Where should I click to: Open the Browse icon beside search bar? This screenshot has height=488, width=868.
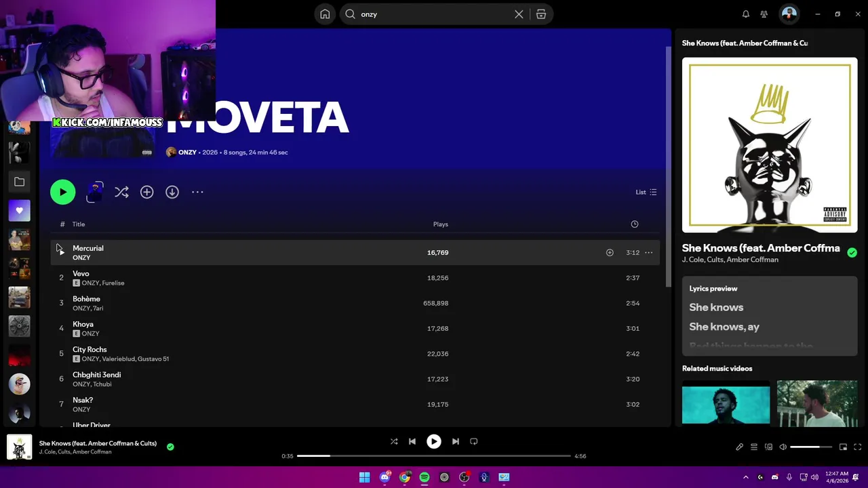(541, 14)
